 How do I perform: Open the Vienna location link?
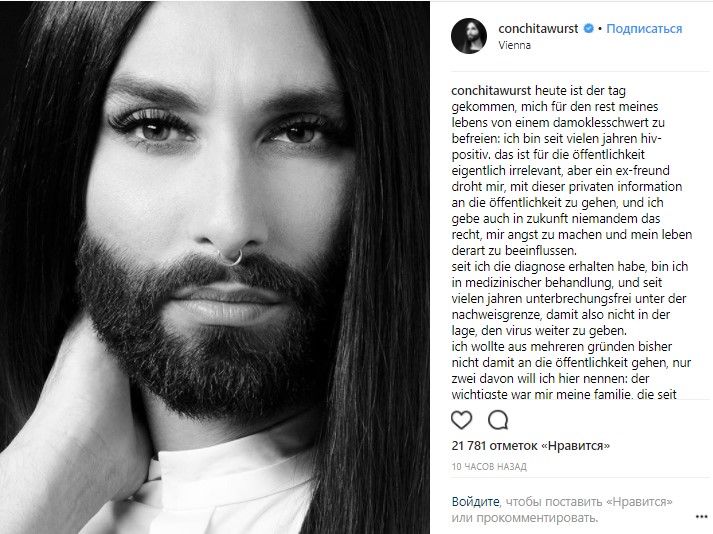[514, 45]
